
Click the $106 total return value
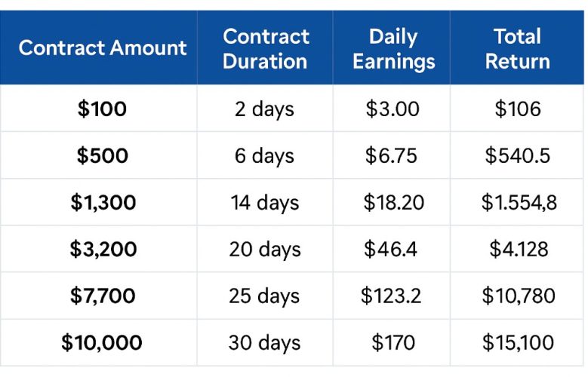coord(518,109)
